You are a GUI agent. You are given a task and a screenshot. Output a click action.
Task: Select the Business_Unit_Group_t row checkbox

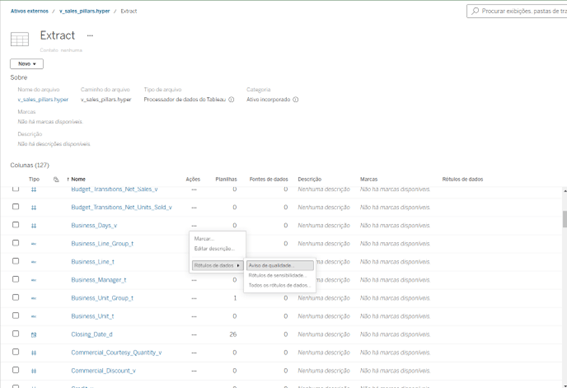pyautogui.click(x=16, y=297)
